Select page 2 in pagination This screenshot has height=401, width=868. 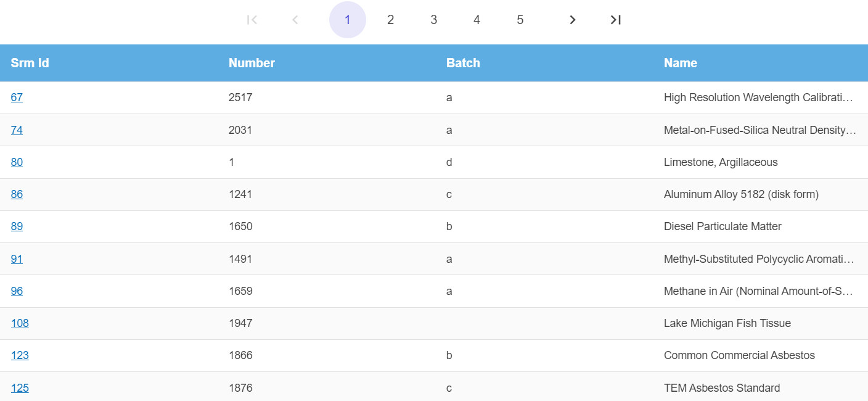tap(390, 20)
